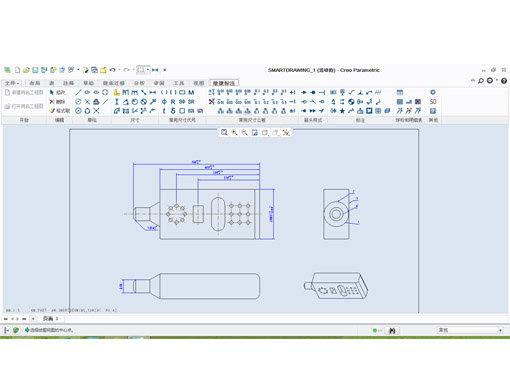Insert the SΦ spherical diameter symbol
The height and width of the screenshot is (390, 510).
coord(182,102)
